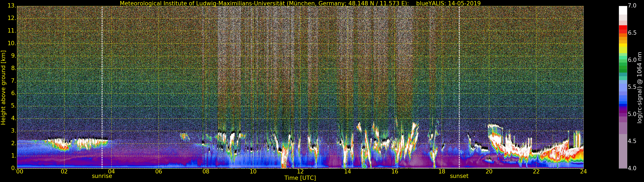
Task: Click the '6.5' colorbar value
Action: pyautogui.click(x=632, y=33)
